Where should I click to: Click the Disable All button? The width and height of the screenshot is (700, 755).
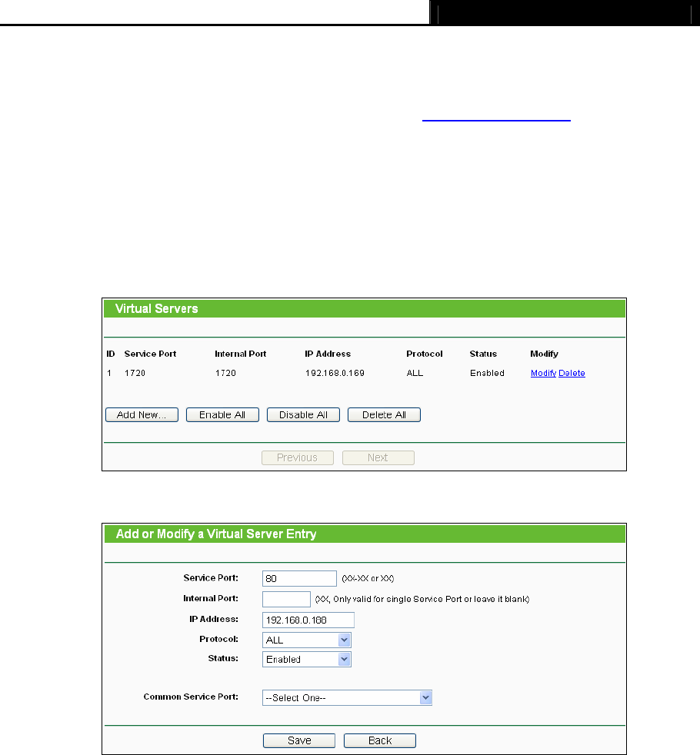pyautogui.click(x=304, y=414)
